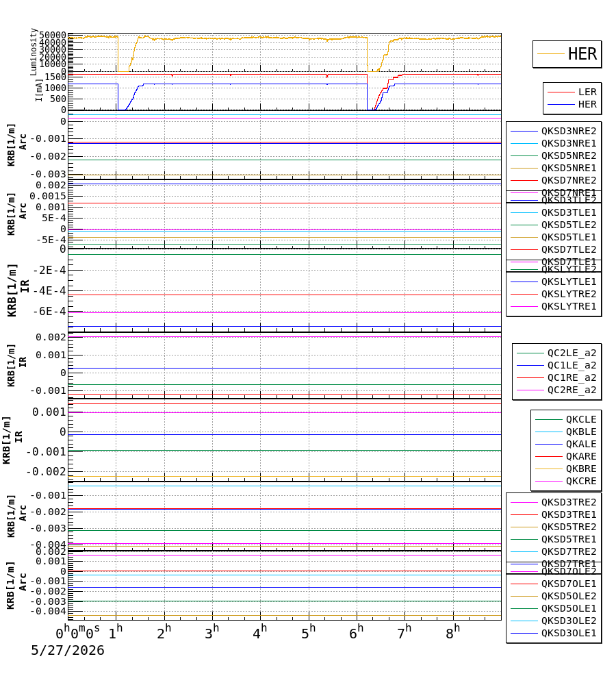This screenshot has height=674, width=616.
Task: Click the 1h tick on time axis
Action: point(116,632)
